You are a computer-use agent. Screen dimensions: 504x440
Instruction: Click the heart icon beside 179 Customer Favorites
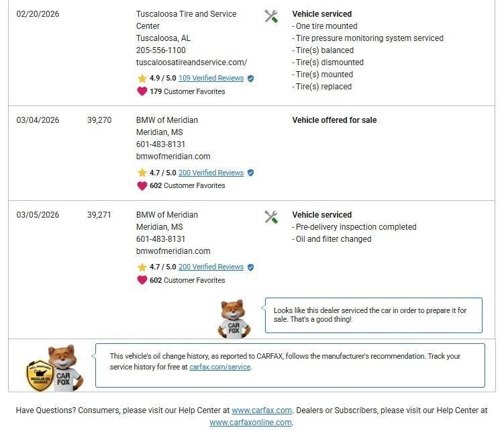[x=142, y=91]
